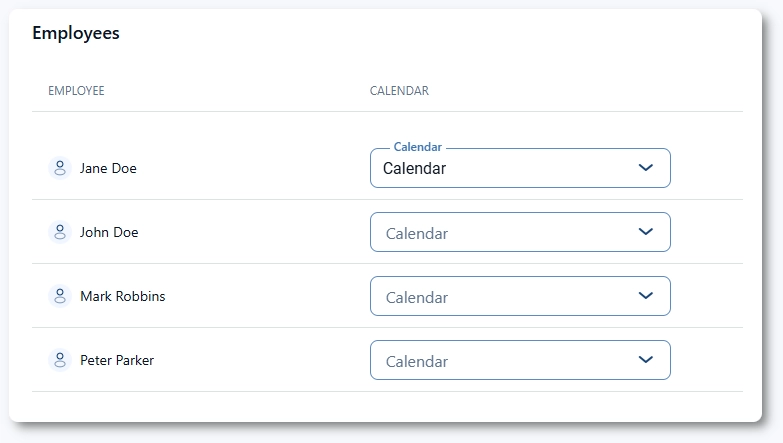
Task: Click Peter Parker's user avatar icon
Action: coord(59,360)
